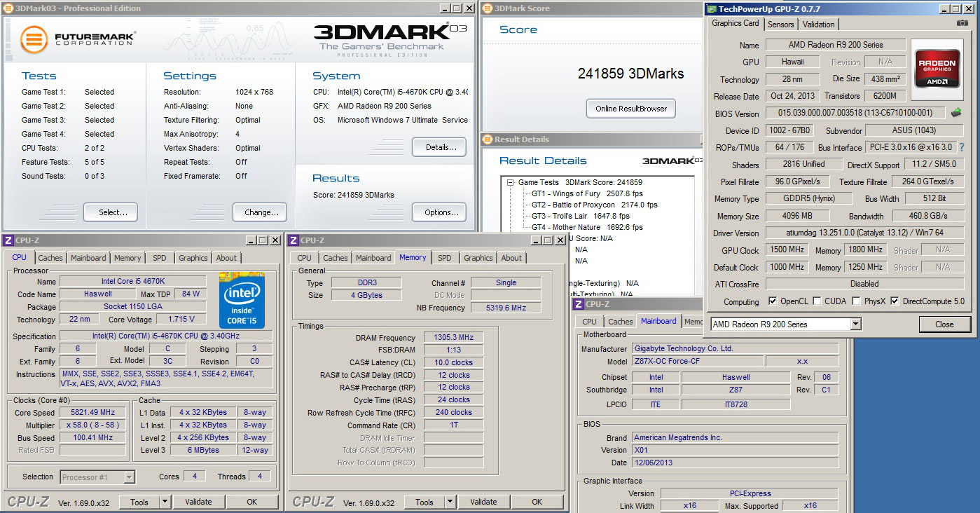Click the Select... button under Tests

click(111, 212)
